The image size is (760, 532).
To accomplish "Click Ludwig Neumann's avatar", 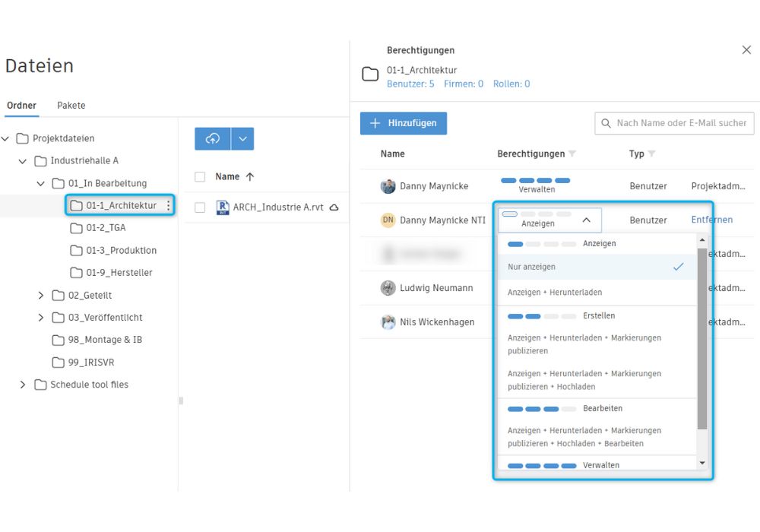I will tap(388, 288).
